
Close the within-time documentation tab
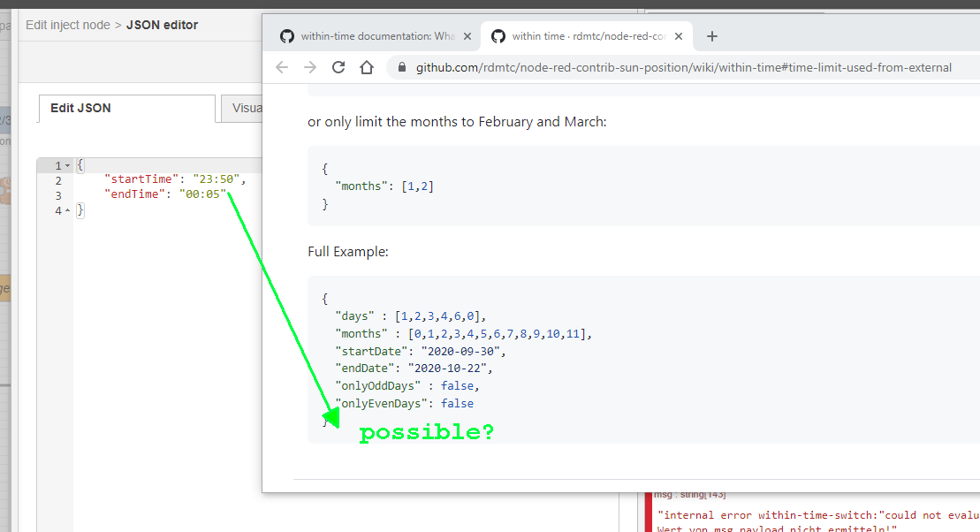point(467,36)
